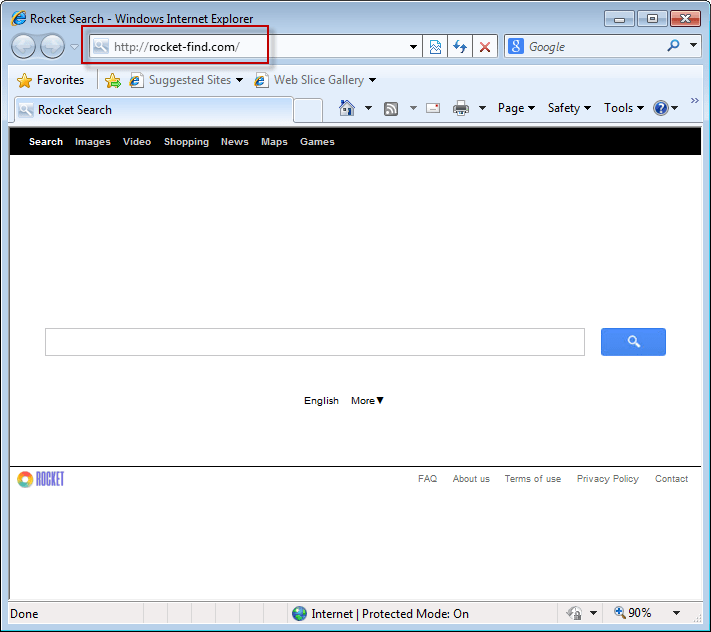Click the blue search magnifier button

(633, 342)
